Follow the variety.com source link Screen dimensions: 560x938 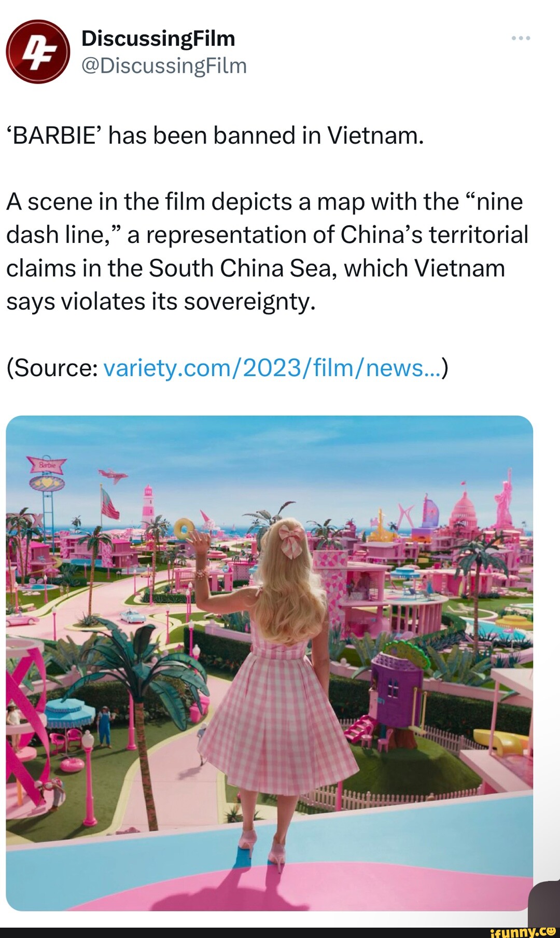[x=272, y=368]
